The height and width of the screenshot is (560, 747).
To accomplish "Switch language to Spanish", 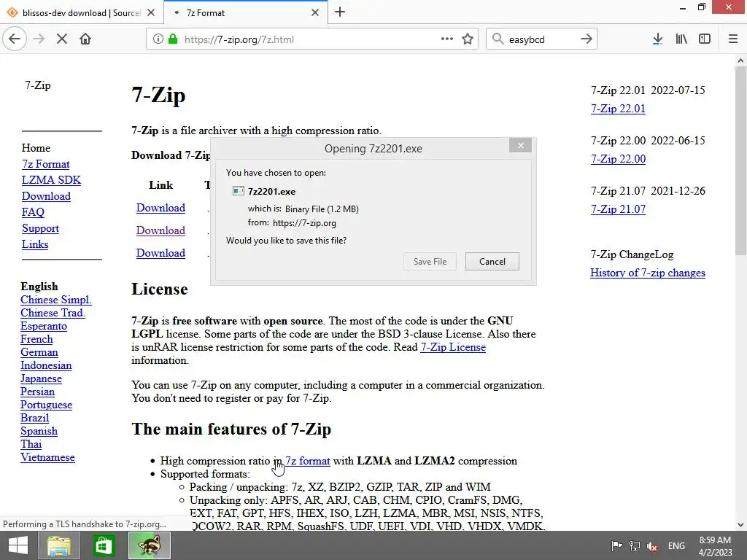I will pos(39,431).
